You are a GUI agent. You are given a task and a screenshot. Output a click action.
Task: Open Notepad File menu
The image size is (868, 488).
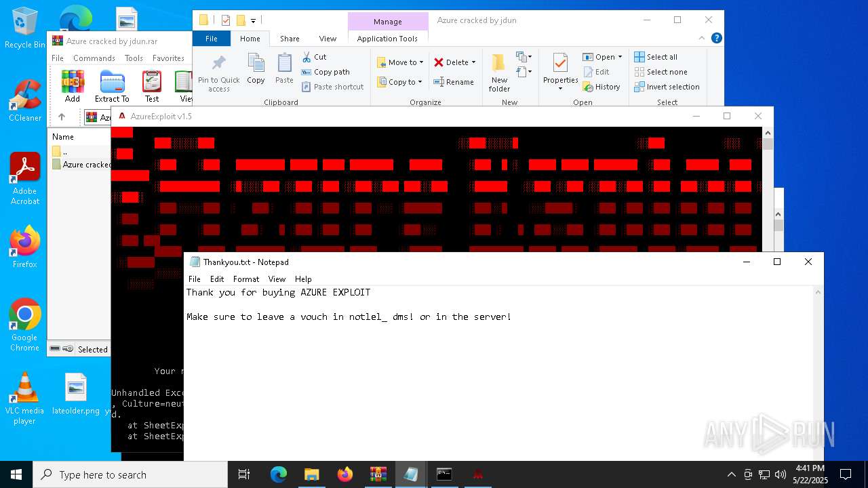pos(195,279)
